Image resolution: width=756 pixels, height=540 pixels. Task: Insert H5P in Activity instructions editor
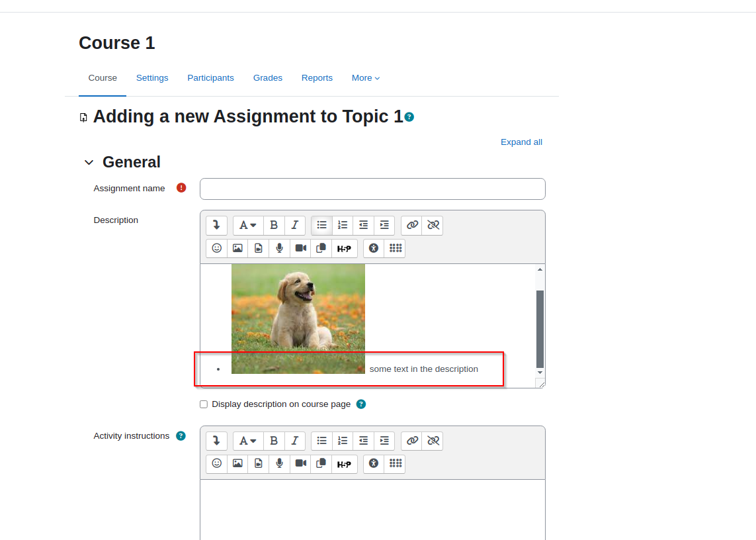coord(344,464)
